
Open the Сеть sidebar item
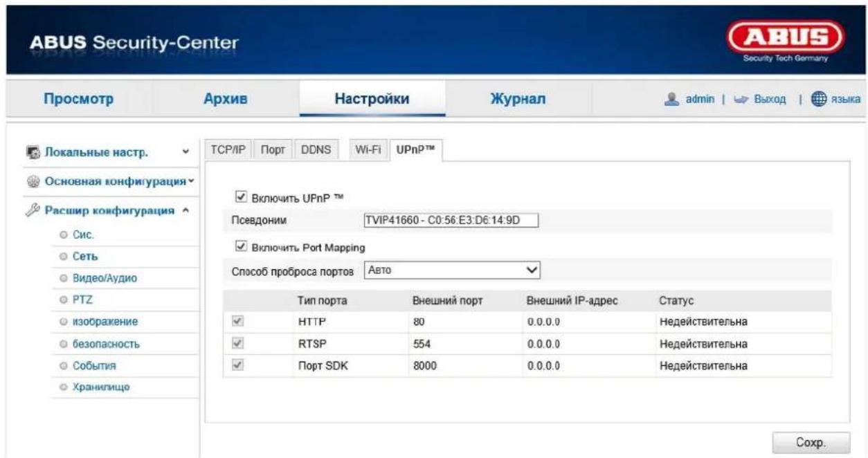point(86,257)
